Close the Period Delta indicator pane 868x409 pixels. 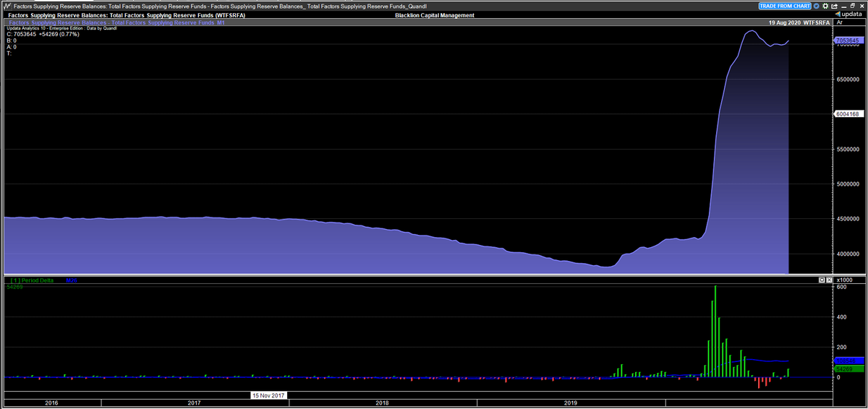click(829, 280)
